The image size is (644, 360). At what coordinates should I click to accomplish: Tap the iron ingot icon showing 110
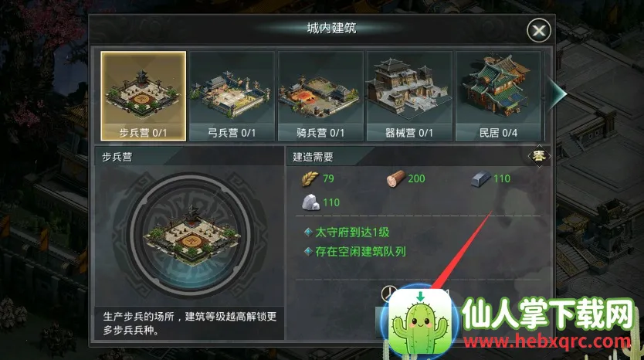pyautogui.click(x=481, y=179)
